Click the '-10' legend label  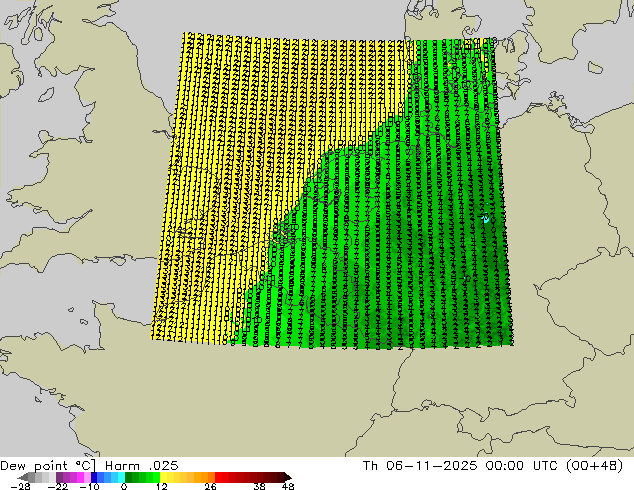(90, 486)
